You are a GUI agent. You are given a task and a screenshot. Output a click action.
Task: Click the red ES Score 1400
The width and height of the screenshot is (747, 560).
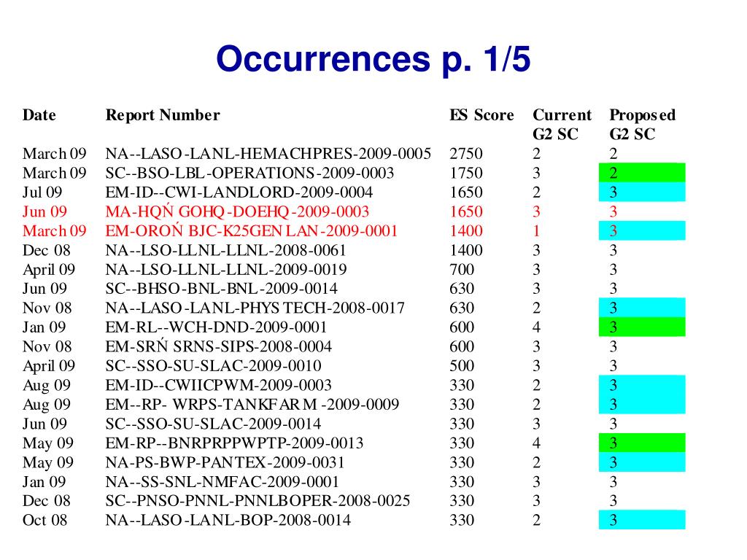point(466,231)
